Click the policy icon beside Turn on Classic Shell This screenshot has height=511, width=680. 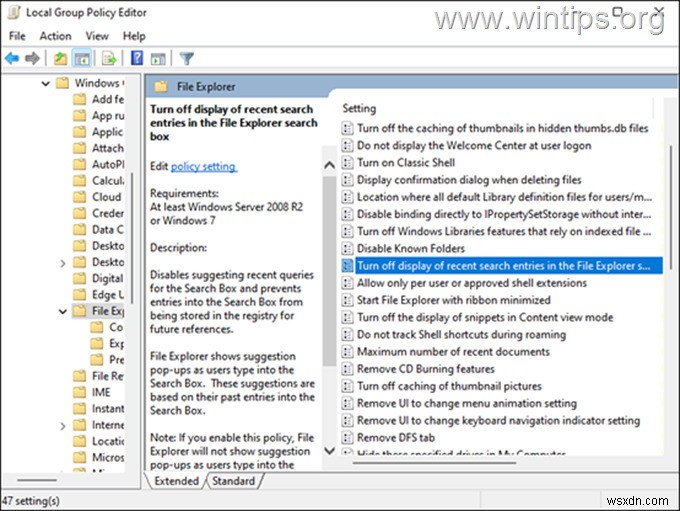pyautogui.click(x=347, y=163)
